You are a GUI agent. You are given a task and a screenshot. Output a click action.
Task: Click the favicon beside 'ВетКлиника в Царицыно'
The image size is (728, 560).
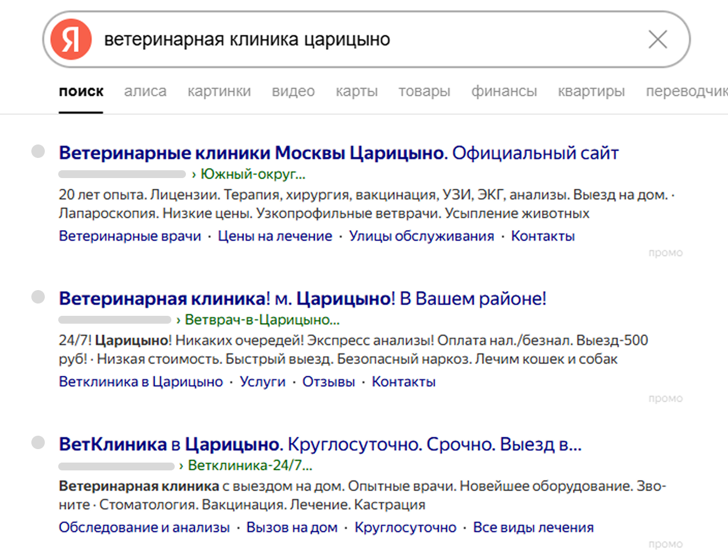38,442
